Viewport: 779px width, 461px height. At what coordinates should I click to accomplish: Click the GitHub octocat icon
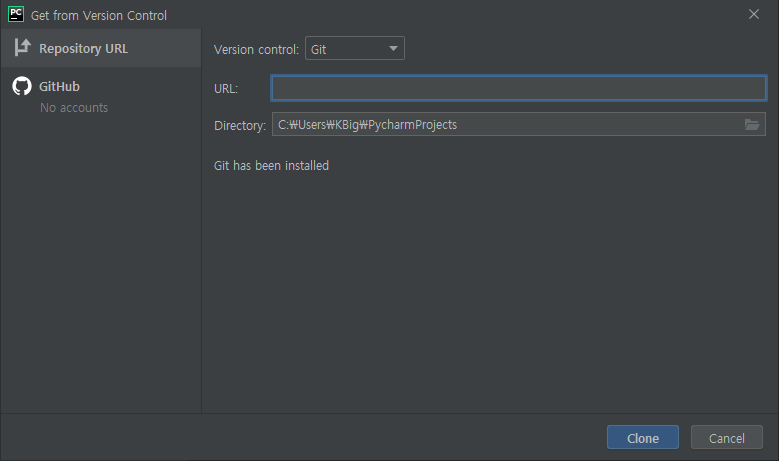[x=22, y=86]
